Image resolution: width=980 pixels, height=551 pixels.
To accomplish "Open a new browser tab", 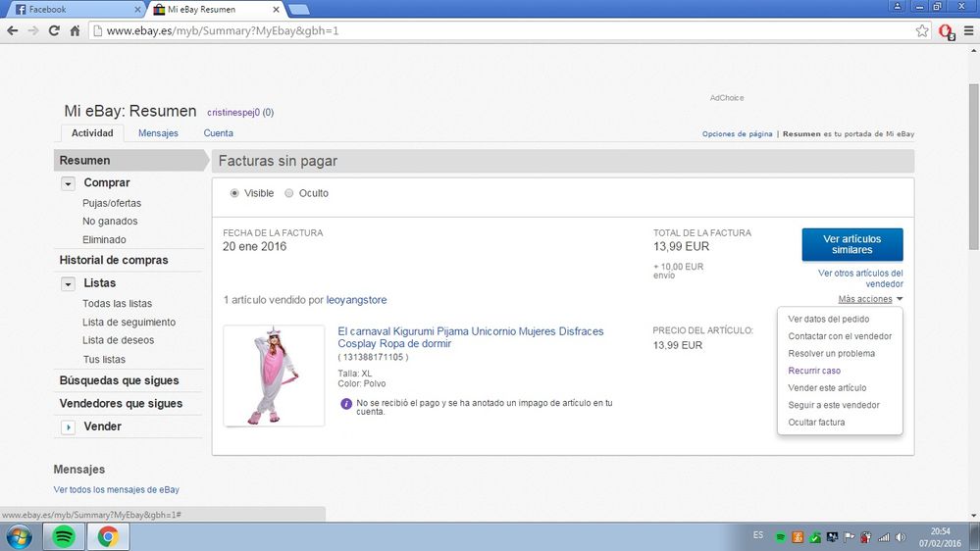I will tap(299, 10).
